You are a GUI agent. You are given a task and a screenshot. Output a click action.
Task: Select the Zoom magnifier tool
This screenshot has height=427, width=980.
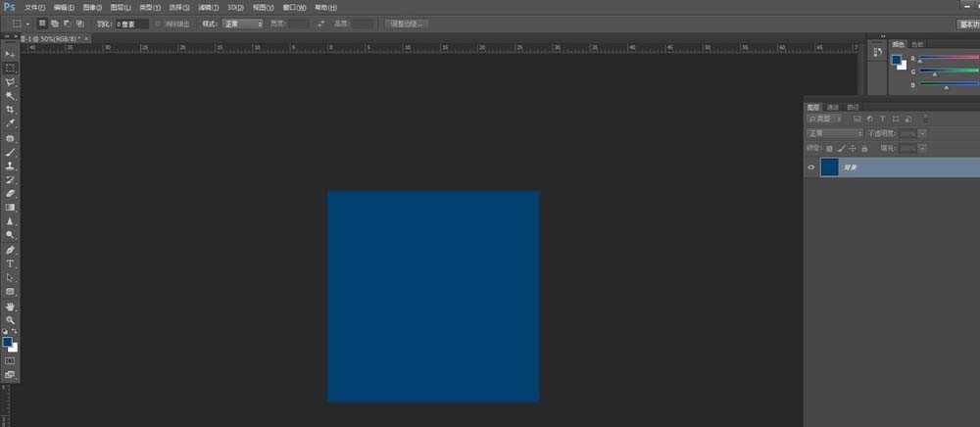click(11, 320)
